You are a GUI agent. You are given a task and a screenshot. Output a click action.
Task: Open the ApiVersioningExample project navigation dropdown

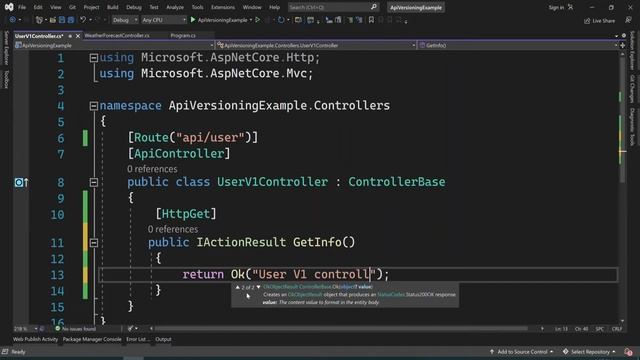pos(114,45)
